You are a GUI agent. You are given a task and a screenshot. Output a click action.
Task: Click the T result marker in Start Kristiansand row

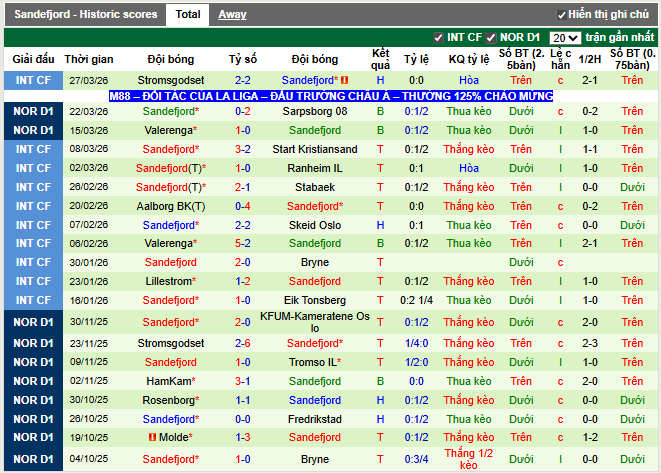tap(380, 149)
